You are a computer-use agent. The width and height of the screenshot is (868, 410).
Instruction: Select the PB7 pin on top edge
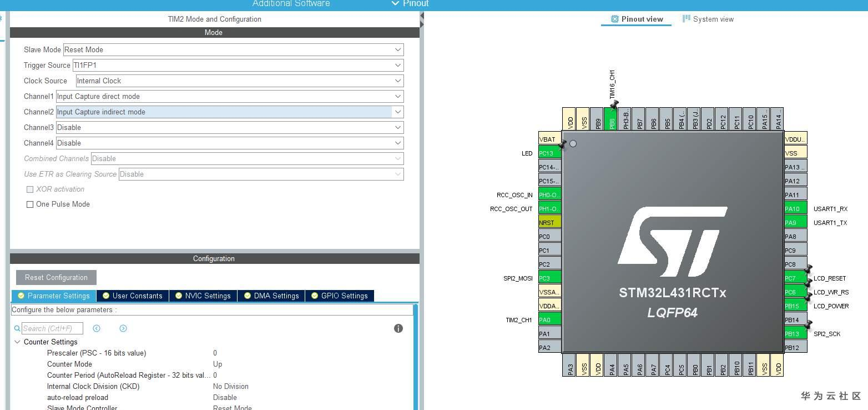coord(638,119)
